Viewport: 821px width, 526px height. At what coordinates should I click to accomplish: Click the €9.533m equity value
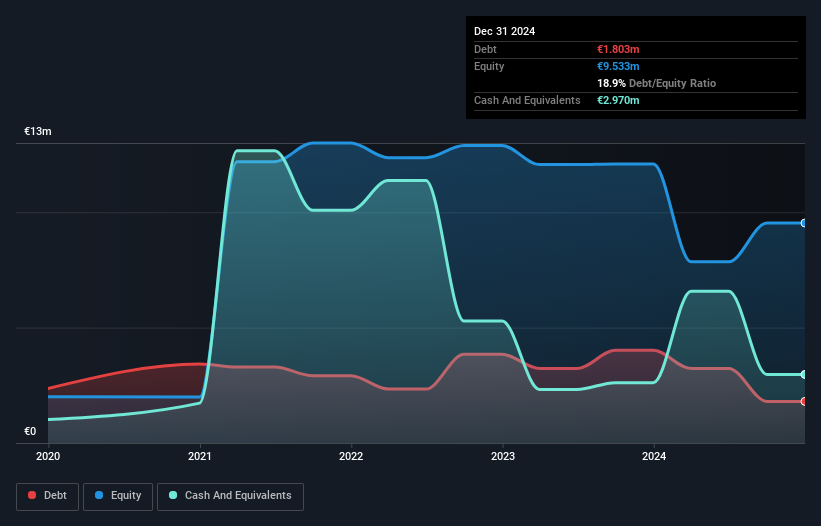click(x=618, y=66)
